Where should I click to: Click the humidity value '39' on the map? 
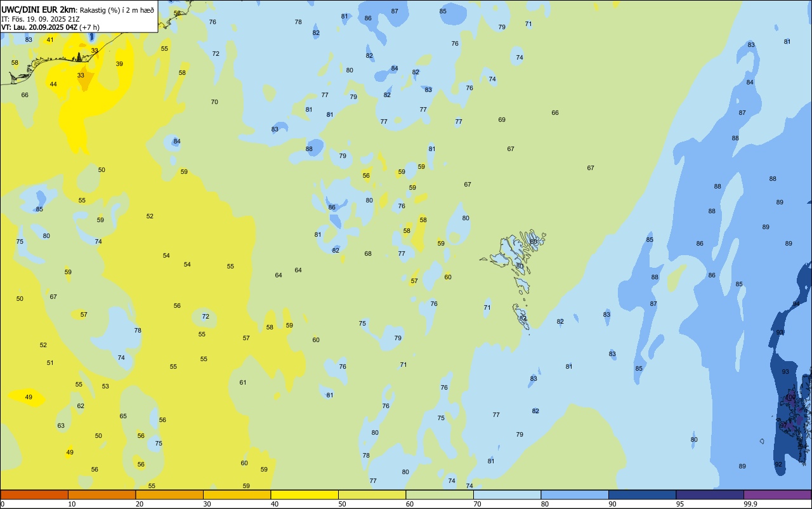pyautogui.click(x=119, y=64)
